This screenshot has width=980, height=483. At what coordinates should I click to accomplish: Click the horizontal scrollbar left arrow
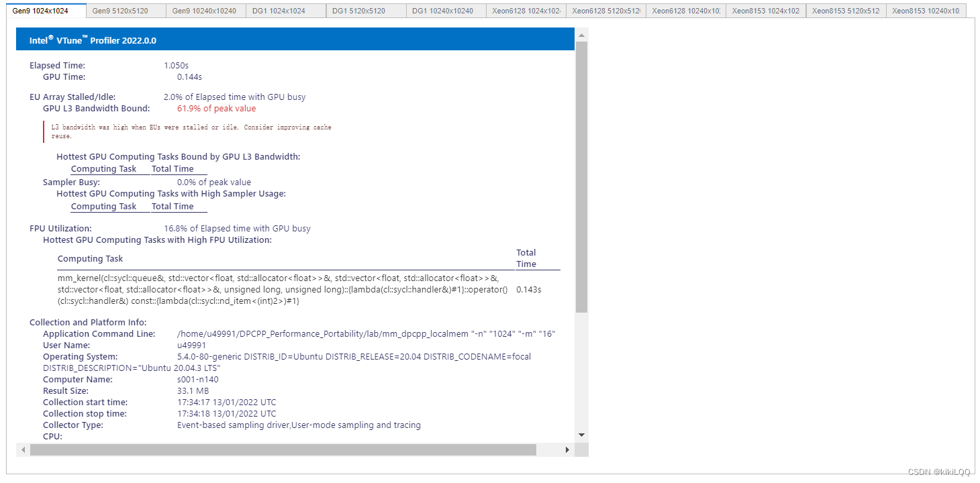tap(23, 449)
